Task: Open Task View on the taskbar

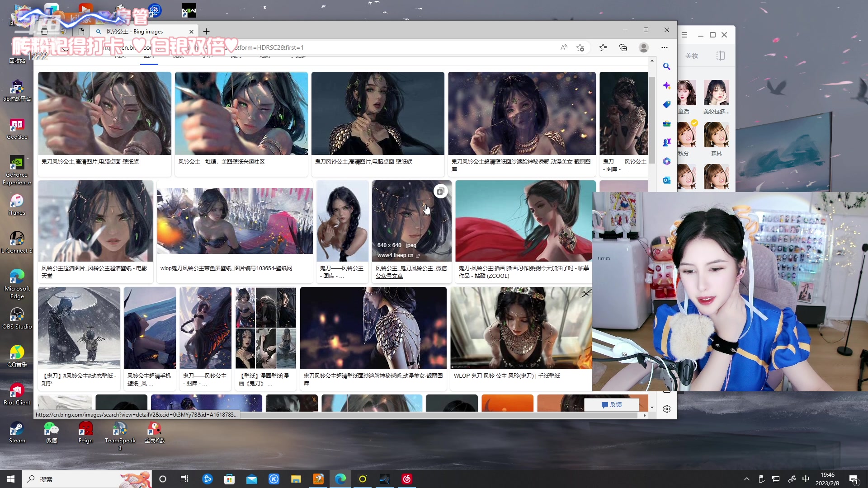Action: pyautogui.click(x=184, y=479)
